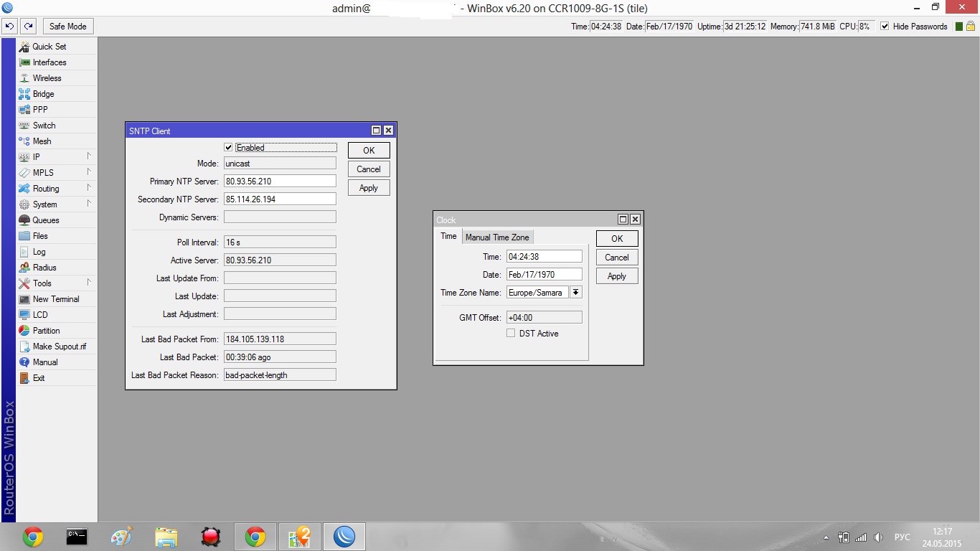Image resolution: width=980 pixels, height=551 pixels.
Task: Open the Interfaces menu item
Action: tap(49, 62)
